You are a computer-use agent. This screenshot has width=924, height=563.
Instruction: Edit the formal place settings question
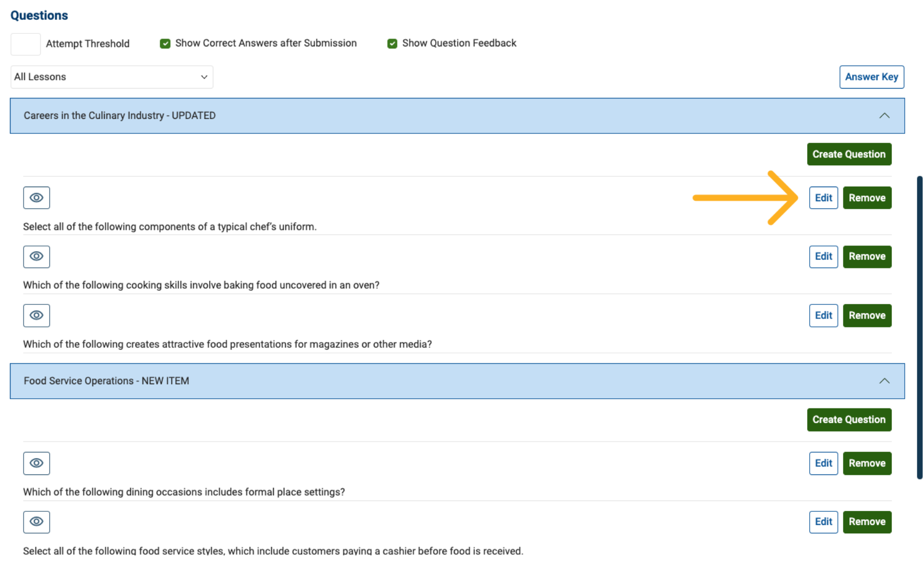[823, 463]
